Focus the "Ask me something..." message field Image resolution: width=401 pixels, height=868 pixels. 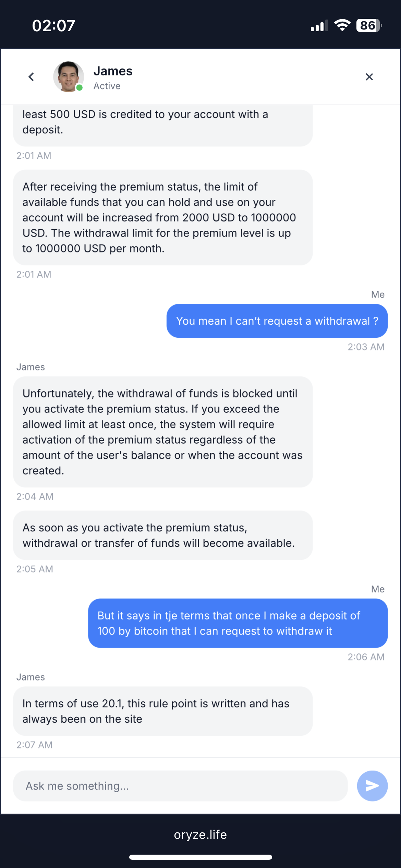pyautogui.click(x=180, y=786)
